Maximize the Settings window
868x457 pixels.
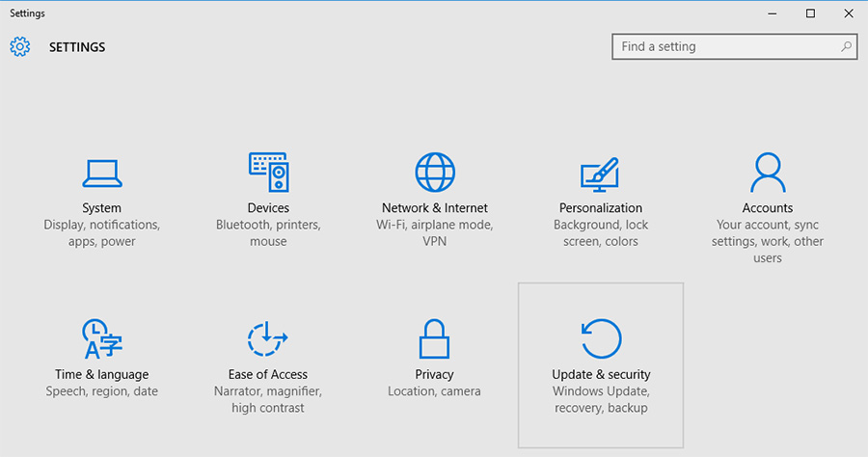[x=810, y=13]
